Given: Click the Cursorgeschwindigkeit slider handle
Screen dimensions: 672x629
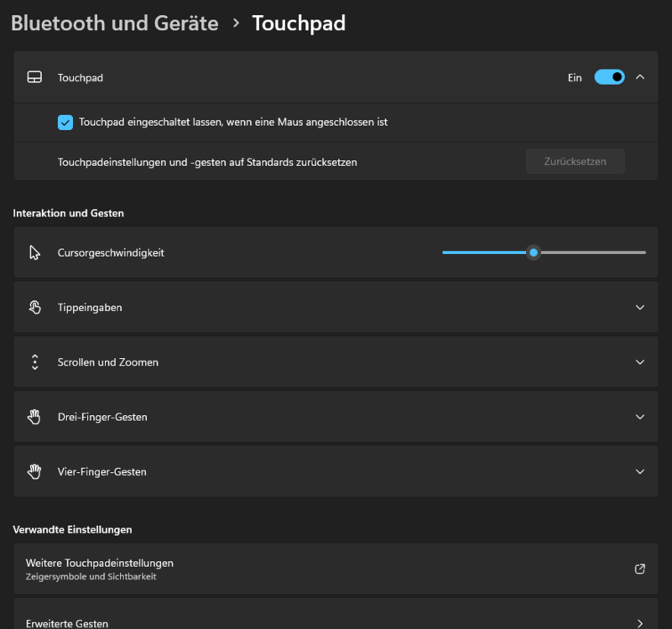Looking at the screenshot, I should pos(534,252).
